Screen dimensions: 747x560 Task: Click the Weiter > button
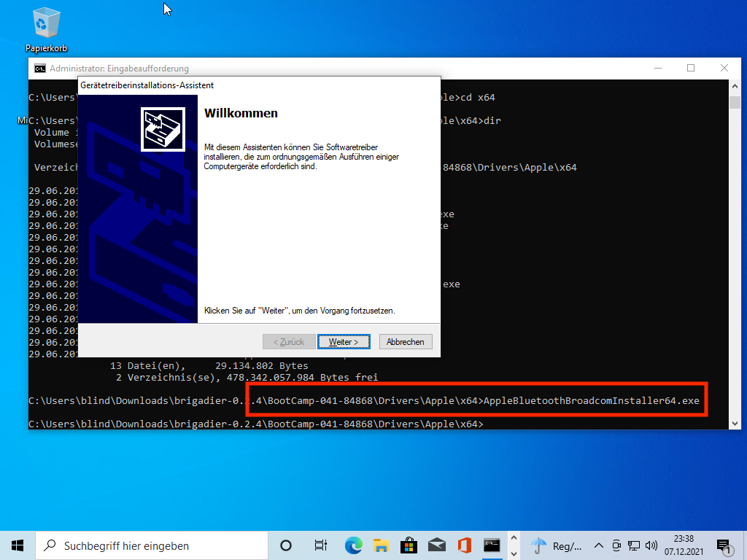coord(344,342)
